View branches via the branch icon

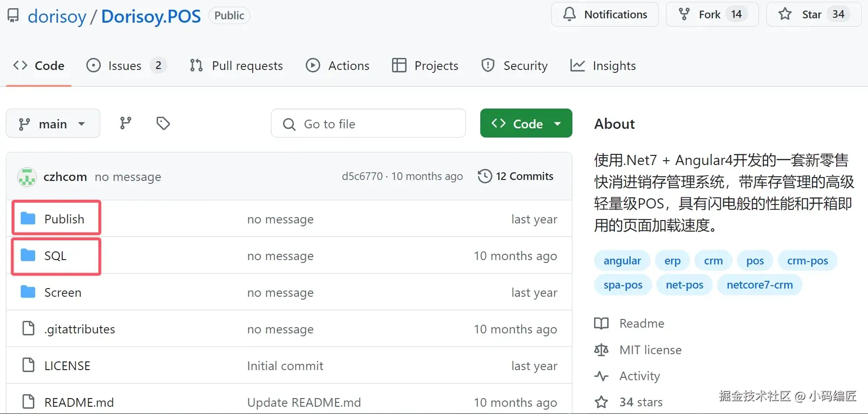[125, 124]
